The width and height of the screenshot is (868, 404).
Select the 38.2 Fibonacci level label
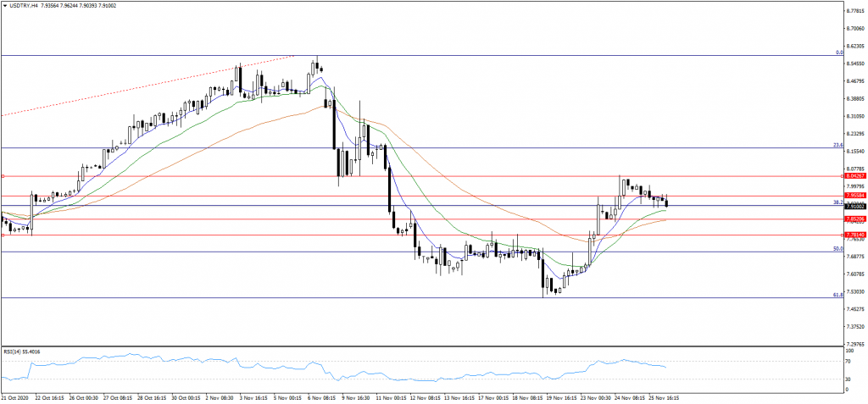tap(837, 202)
